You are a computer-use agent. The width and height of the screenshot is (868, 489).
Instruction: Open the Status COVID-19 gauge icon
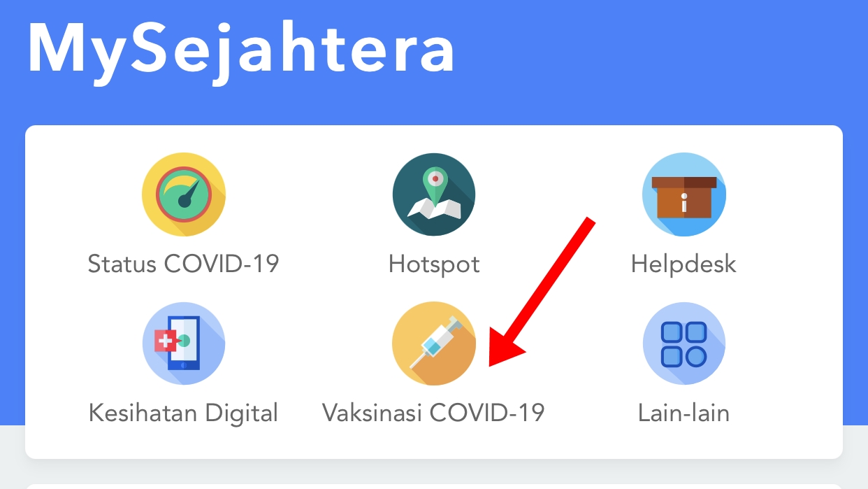point(184,194)
